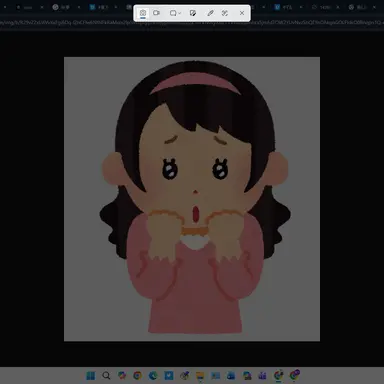This screenshot has height=384, width=384.
Task: Close the snipping toolbar with X
Action: (242, 13)
